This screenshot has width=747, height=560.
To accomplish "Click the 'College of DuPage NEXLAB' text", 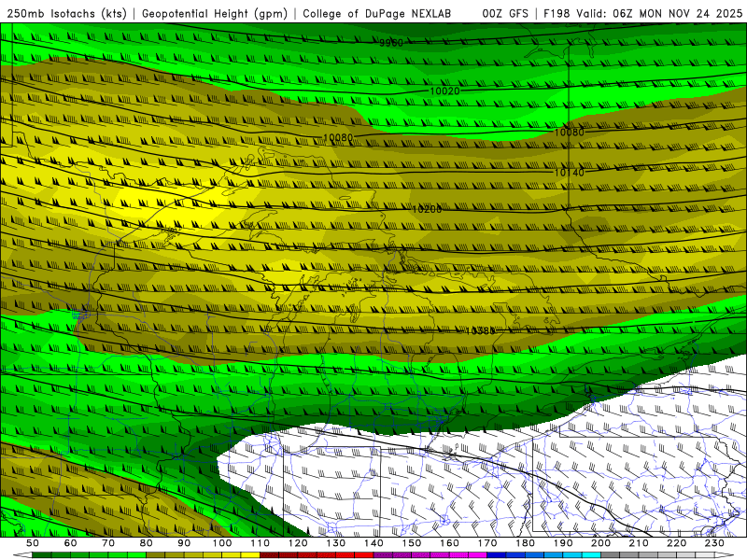I will (376, 14).
